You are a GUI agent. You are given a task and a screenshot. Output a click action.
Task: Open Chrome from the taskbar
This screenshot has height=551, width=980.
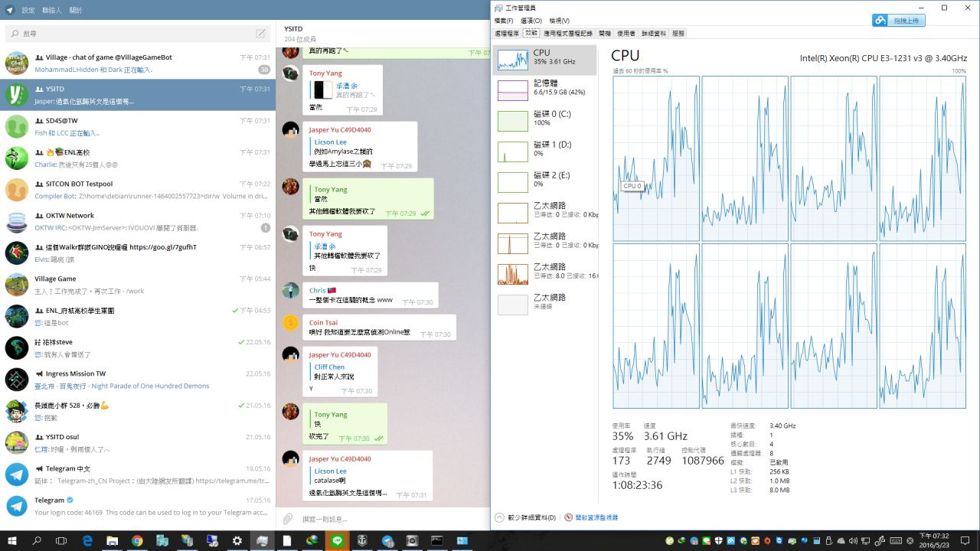coord(137,540)
